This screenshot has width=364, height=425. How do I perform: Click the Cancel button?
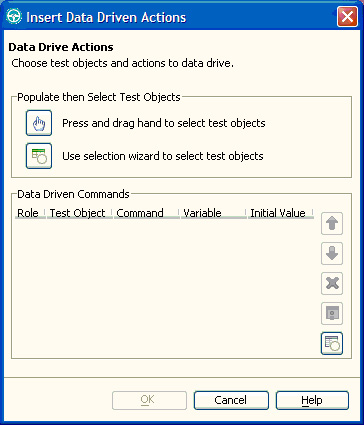point(231,400)
